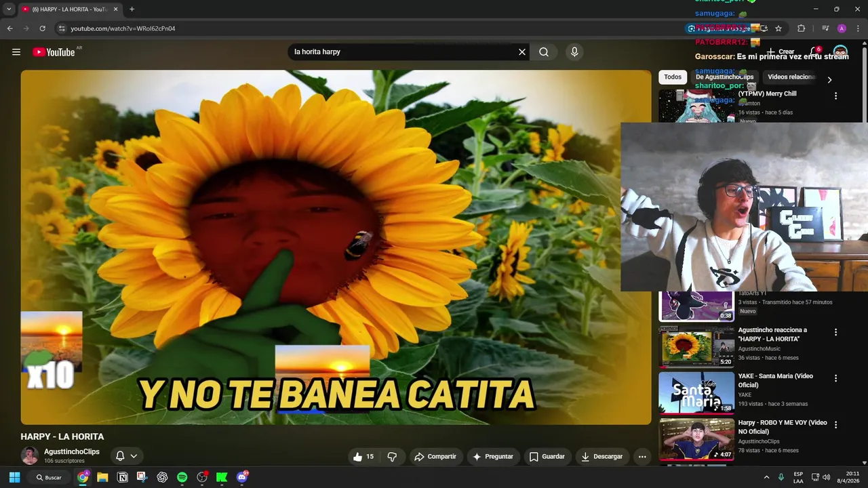This screenshot has width=868, height=488.
Task: Open more actions three-dot button
Action: click(x=642, y=457)
